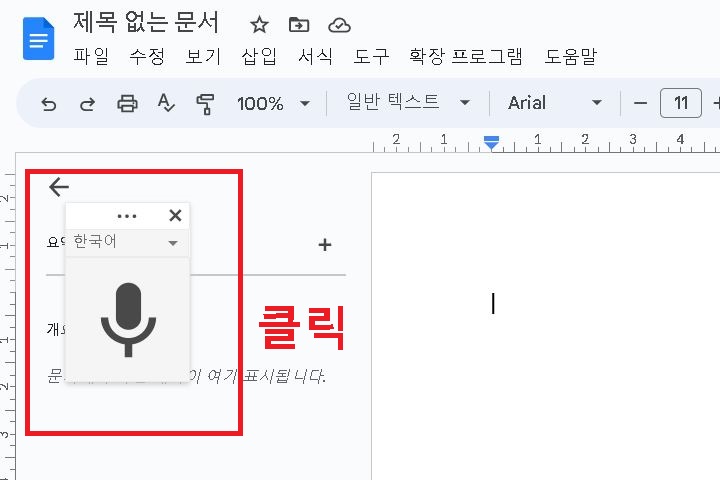Image resolution: width=720 pixels, height=480 pixels.
Task: Open the 도구 menu
Action: [371, 56]
